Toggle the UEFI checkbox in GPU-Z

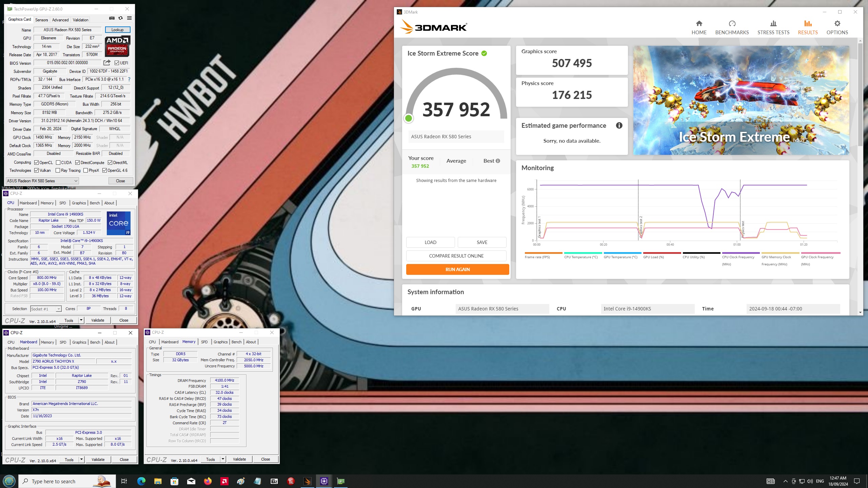(117, 63)
